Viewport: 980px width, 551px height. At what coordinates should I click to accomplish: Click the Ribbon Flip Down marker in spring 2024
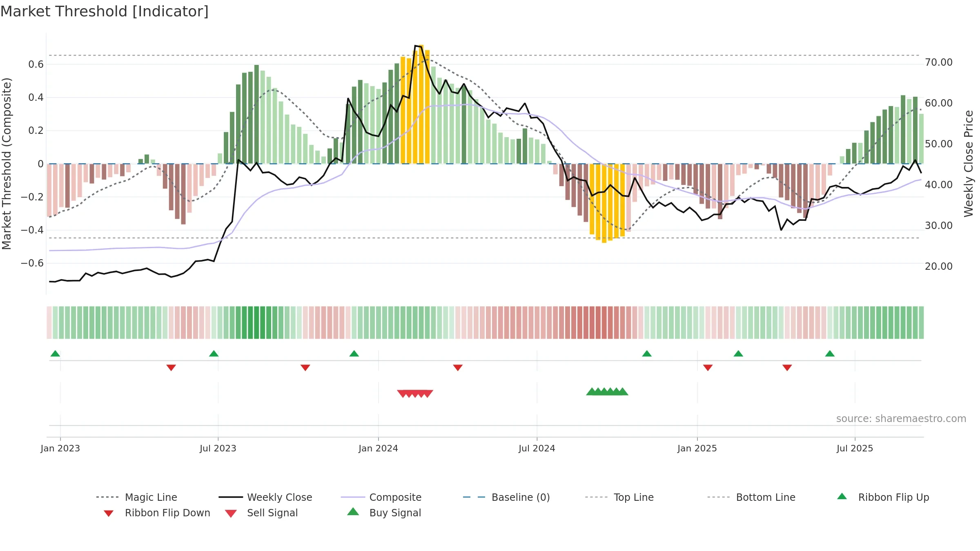(x=458, y=368)
